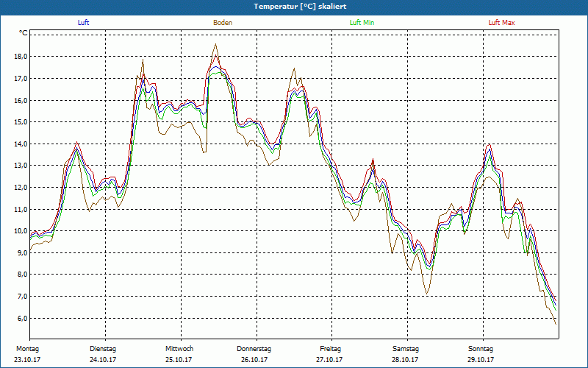Screen dimensions: 588x368
Task: Click the "17,0" y-axis value
Action: pos(21,79)
